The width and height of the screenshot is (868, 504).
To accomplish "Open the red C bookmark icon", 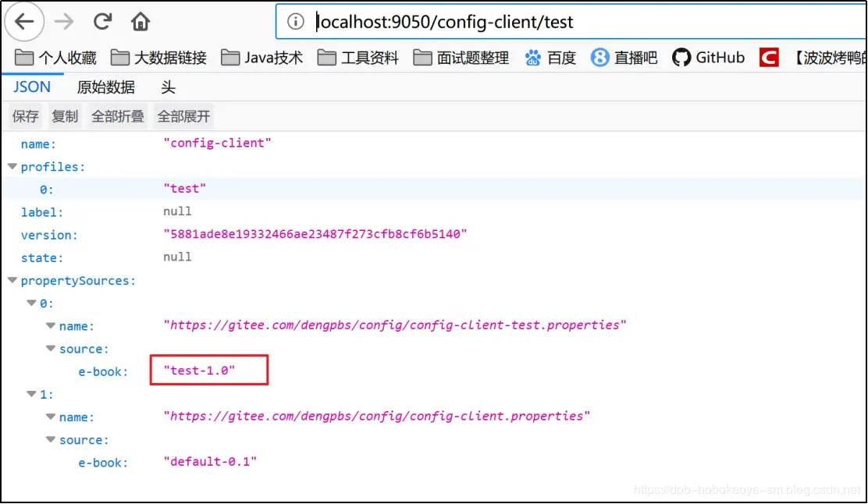I will click(x=769, y=58).
